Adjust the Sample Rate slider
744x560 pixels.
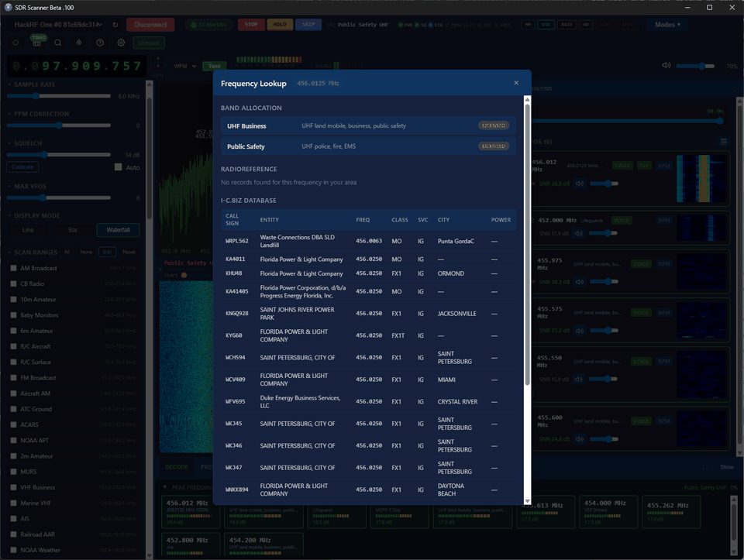coord(58,96)
